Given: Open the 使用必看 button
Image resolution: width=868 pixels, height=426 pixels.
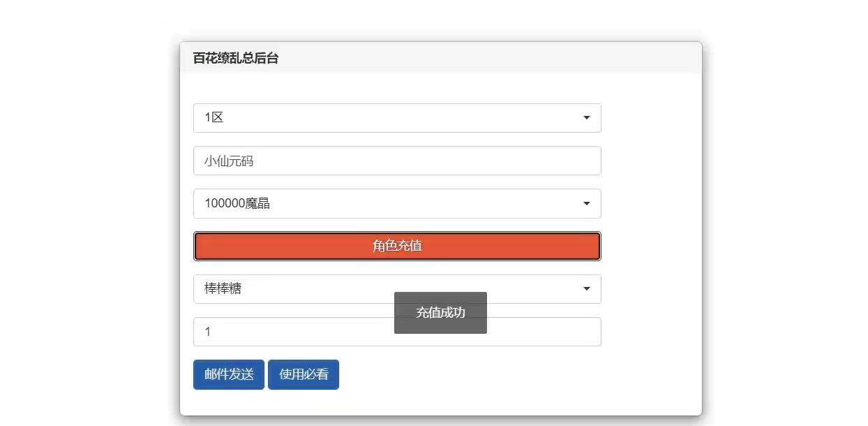Looking at the screenshot, I should 304,374.
